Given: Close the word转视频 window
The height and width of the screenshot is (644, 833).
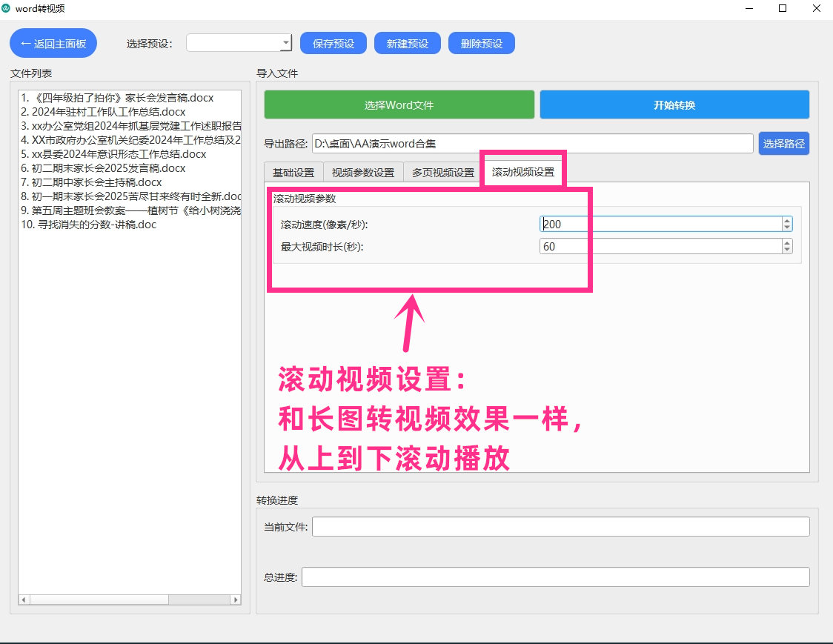Looking at the screenshot, I should point(817,8).
